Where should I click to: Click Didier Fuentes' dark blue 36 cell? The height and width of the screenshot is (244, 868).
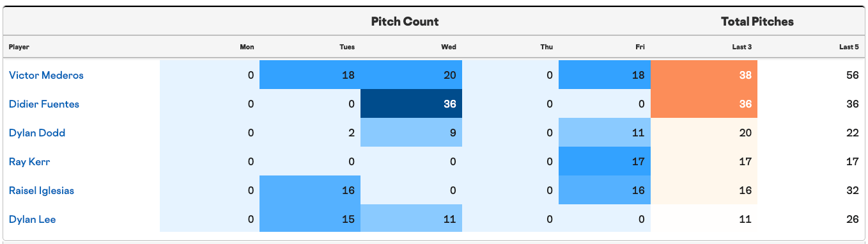coord(411,104)
